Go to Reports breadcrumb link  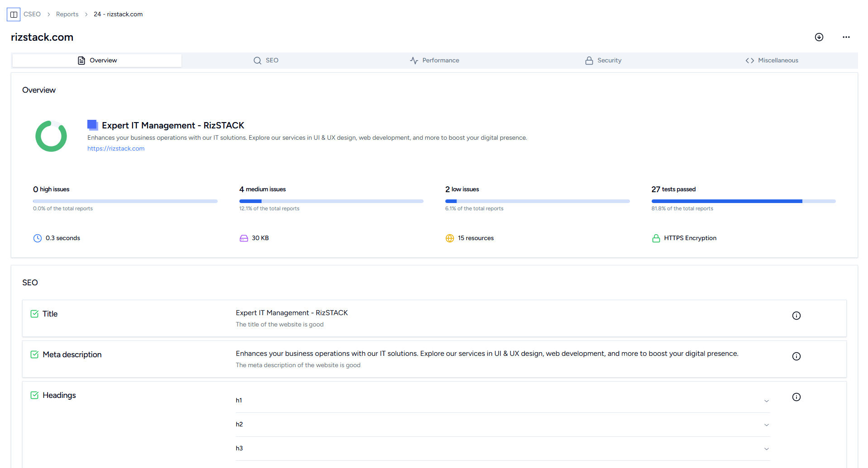pyautogui.click(x=67, y=14)
